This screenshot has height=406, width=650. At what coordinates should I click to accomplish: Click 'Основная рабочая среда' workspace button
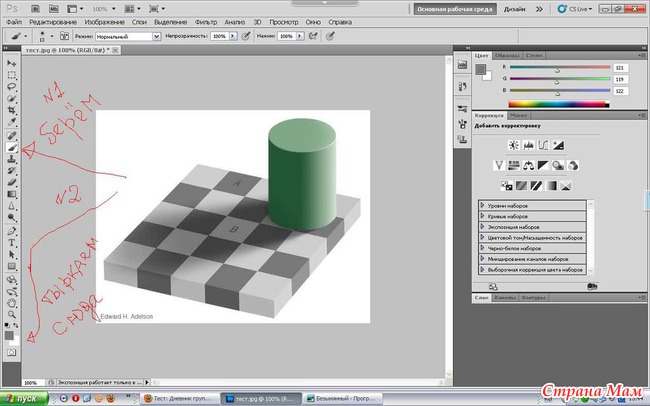(x=455, y=9)
